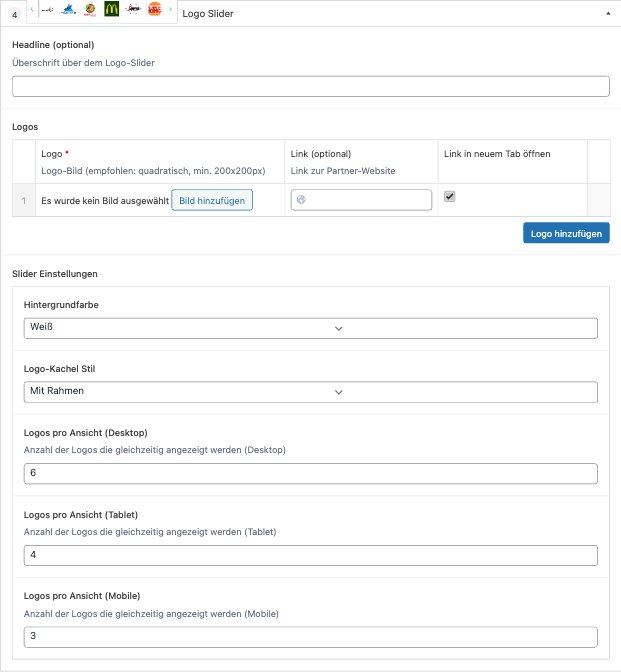
Task: Click the McDonald's logo thumbnail in header
Action: point(111,10)
